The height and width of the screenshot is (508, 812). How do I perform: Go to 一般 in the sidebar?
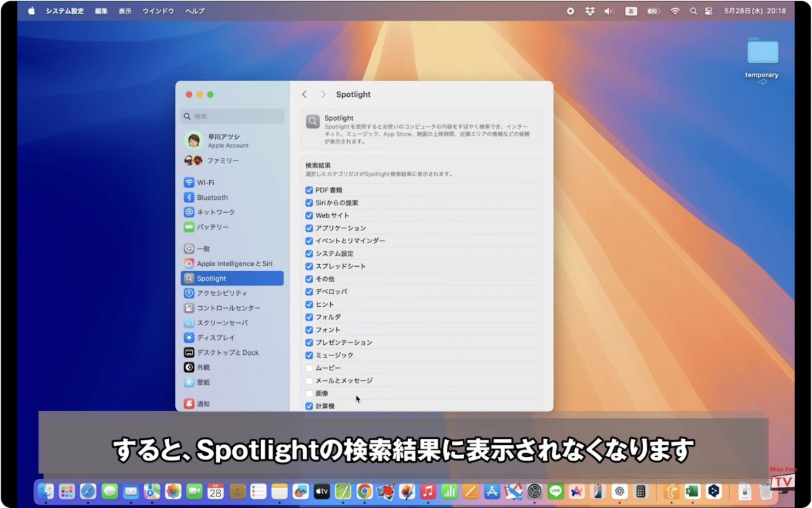[232, 249]
